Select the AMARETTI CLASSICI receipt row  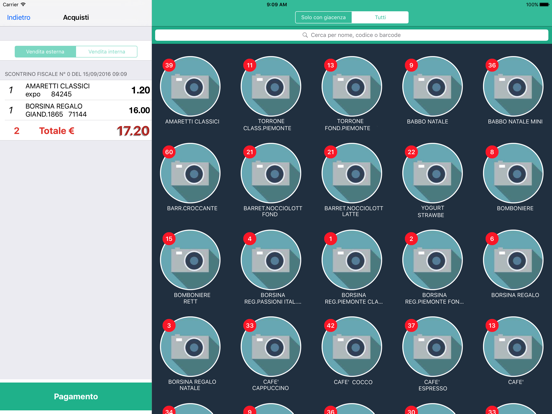[76, 90]
